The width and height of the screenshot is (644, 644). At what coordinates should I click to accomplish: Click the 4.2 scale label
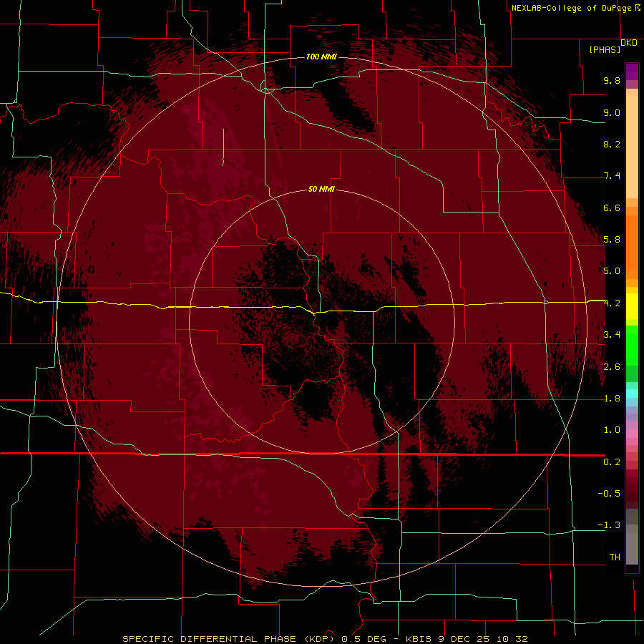click(x=612, y=303)
